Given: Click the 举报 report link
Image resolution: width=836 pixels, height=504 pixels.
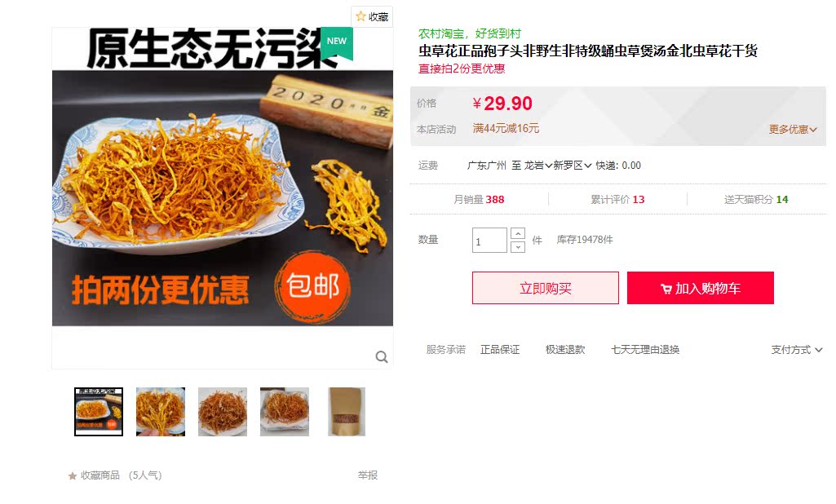Looking at the screenshot, I should (x=367, y=475).
